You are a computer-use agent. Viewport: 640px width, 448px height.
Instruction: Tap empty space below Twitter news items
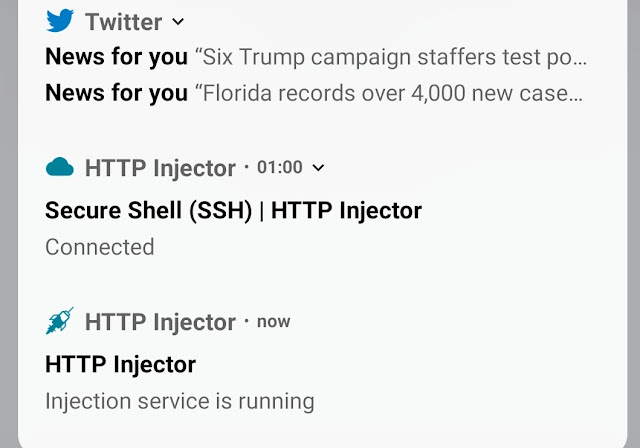point(322,124)
